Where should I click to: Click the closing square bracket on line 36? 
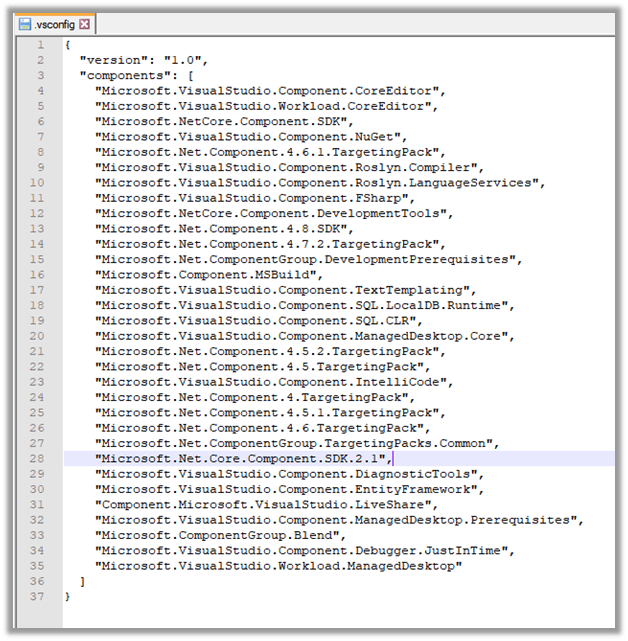83,581
